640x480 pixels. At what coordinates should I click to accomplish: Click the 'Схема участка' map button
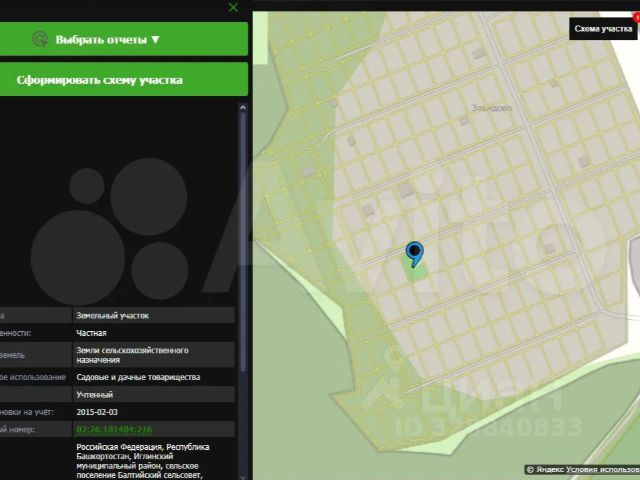[603, 29]
